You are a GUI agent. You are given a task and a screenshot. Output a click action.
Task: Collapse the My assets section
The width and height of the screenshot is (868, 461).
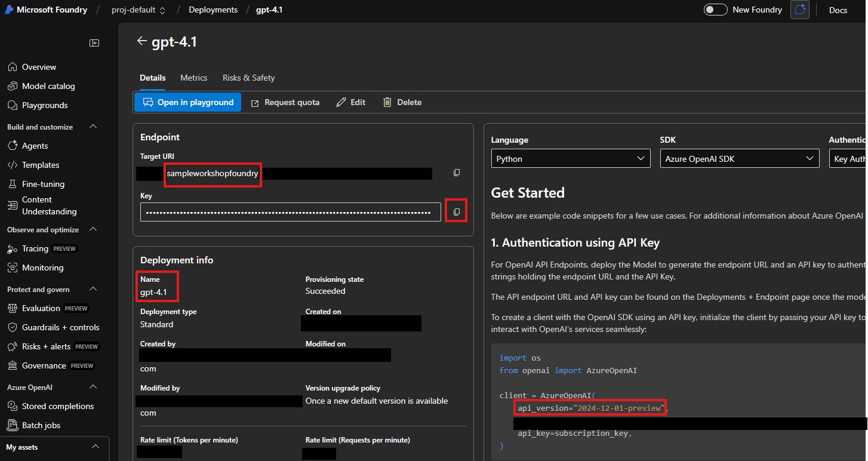[95, 447]
